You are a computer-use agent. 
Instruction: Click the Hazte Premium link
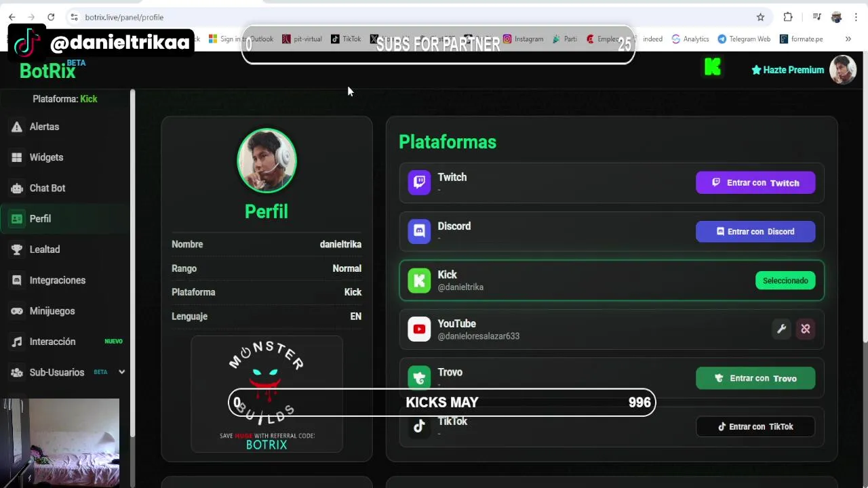[787, 70]
